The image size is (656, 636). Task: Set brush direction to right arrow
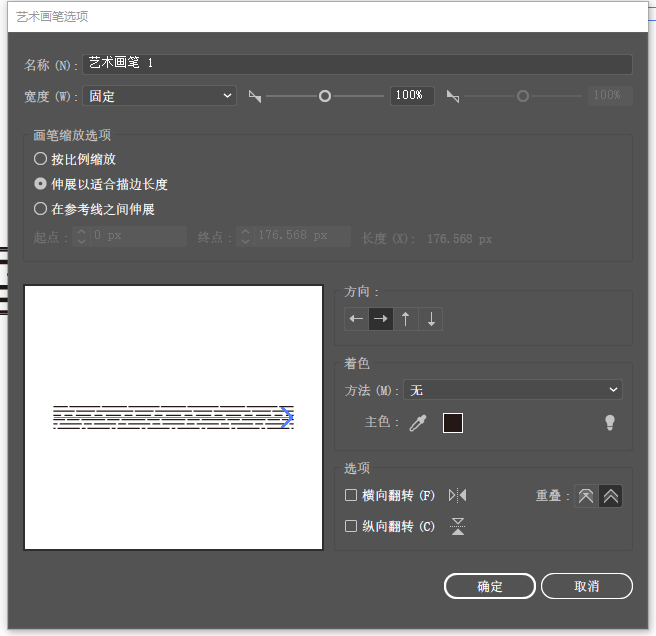click(x=381, y=319)
